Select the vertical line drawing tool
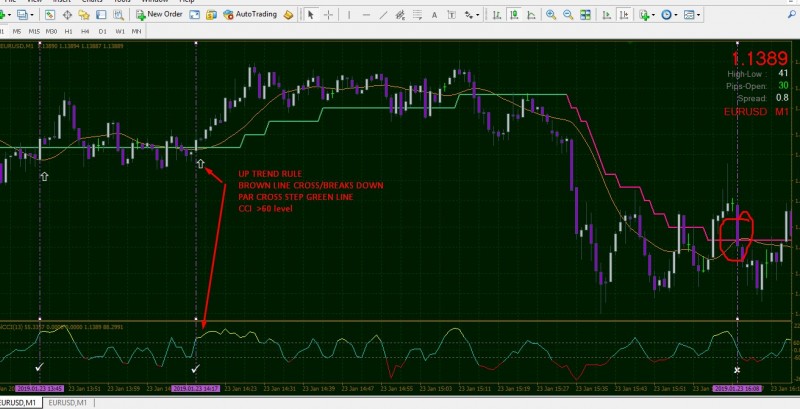The image size is (800, 409). point(349,15)
